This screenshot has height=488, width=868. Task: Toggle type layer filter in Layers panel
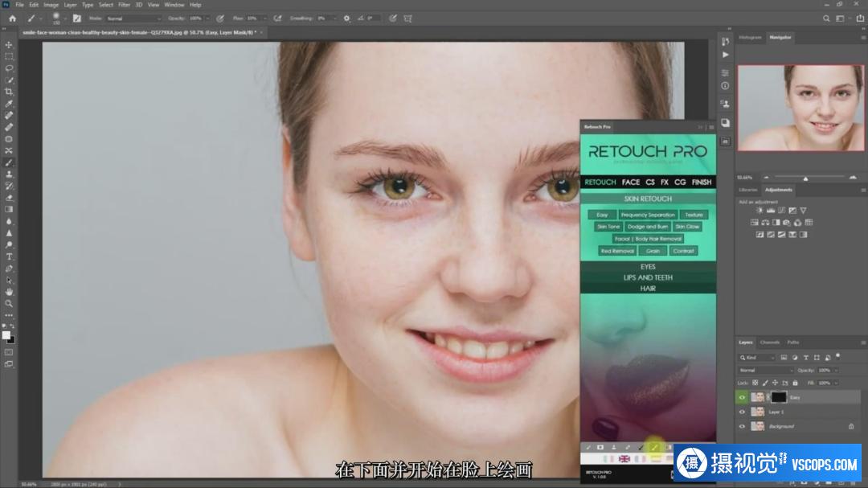point(806,358)
